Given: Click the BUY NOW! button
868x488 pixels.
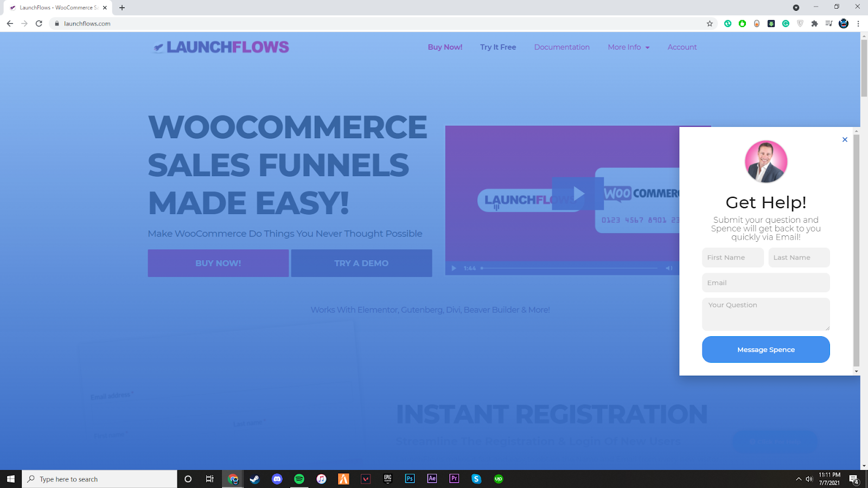Looking at the screenshot, I should click(218, 263).
